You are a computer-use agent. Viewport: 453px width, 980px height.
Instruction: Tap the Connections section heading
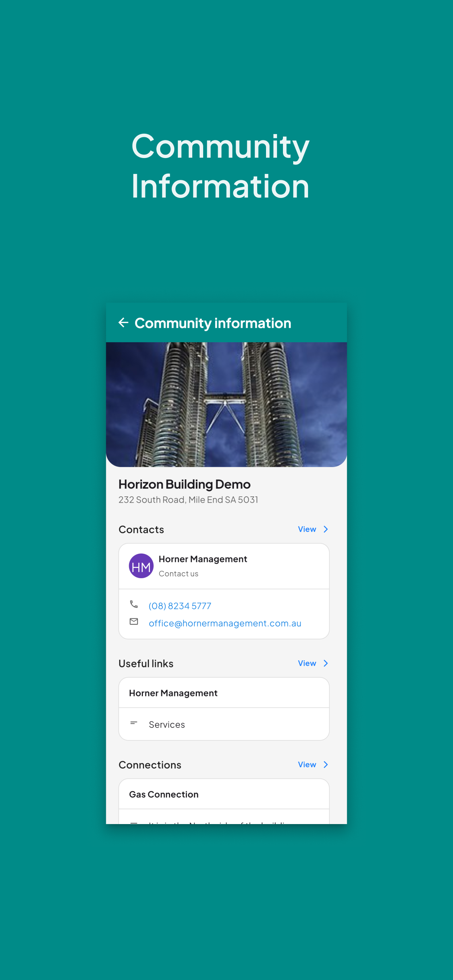point(150,765)
